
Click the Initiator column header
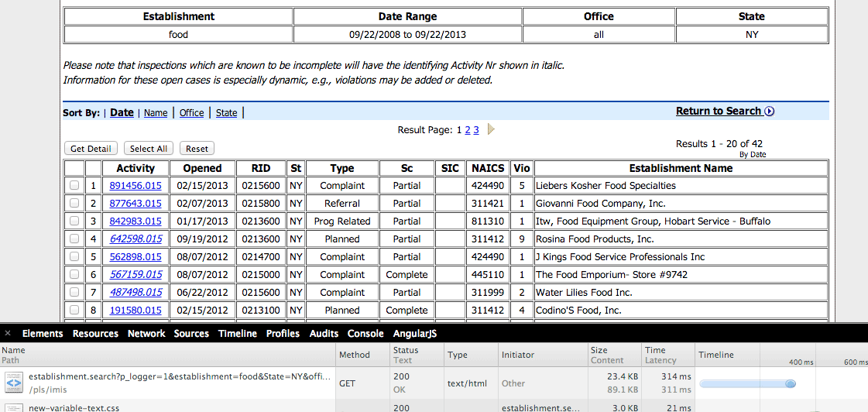coord(542,355)
